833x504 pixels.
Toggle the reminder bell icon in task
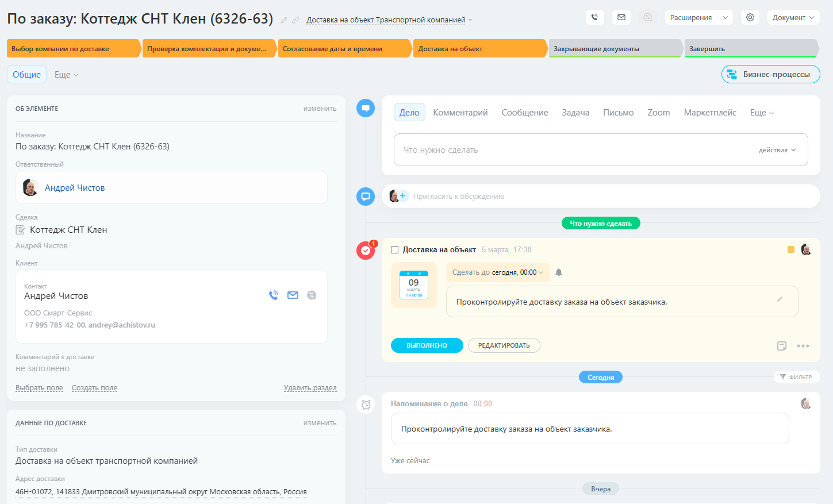(559, 272)
